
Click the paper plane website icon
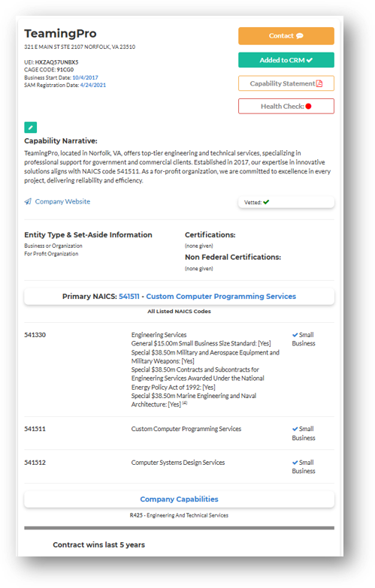pyautogui.click(x=28, y=202)
